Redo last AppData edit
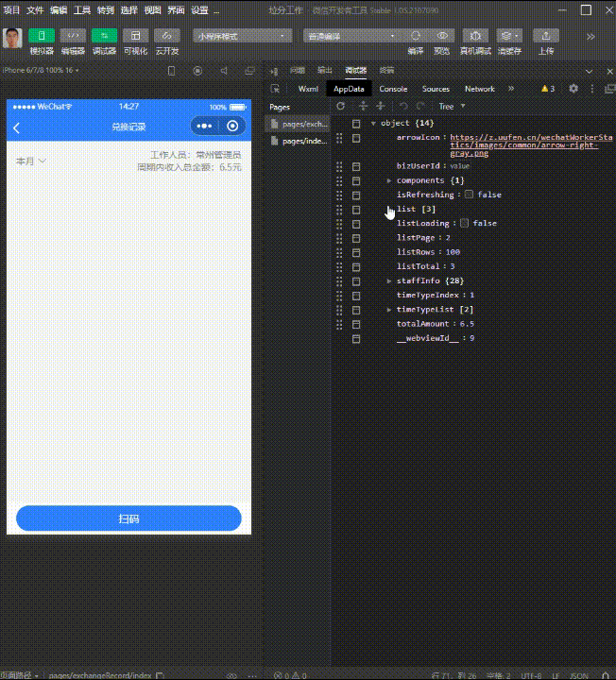The height and width of the screenshot is (680, 616). 420,106
